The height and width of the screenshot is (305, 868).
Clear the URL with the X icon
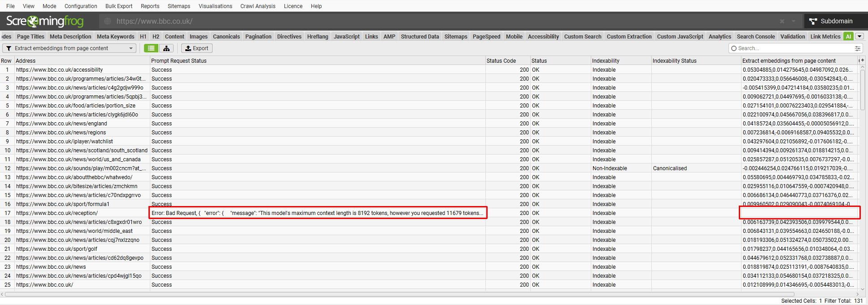coord(782,21)
